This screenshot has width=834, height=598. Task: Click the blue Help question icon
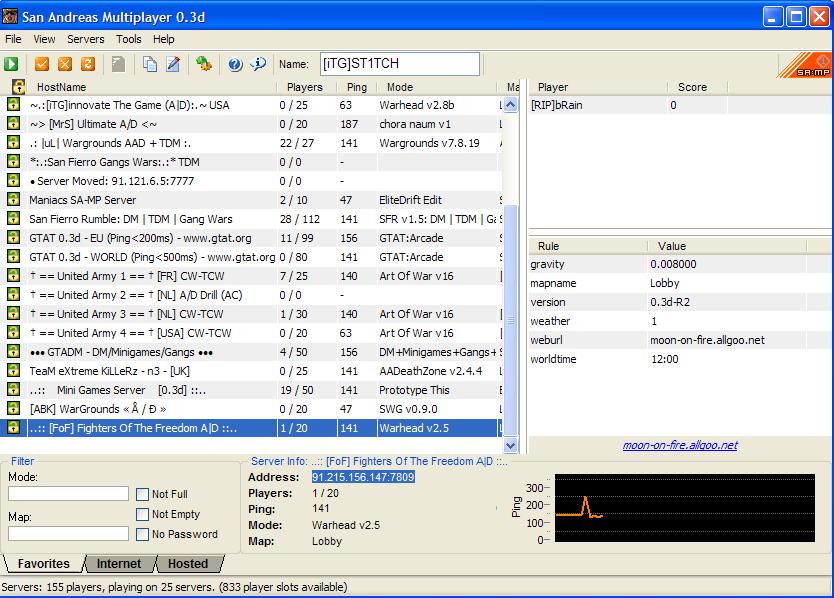(235, 64)
